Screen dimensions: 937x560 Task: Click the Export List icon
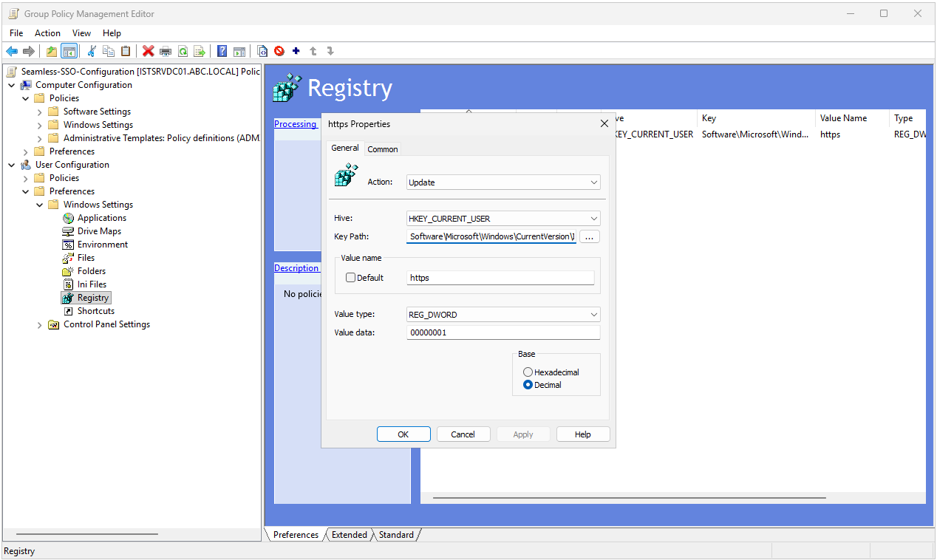tap(200, 51)
